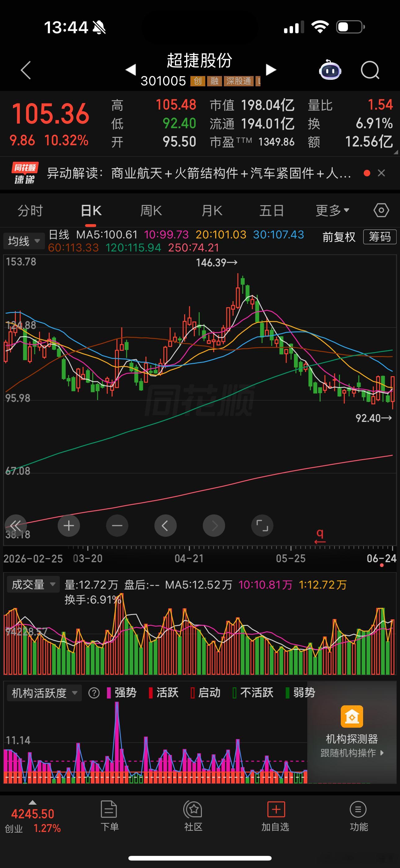The width and height of the screenshot is (400, 868).
Task: Open the search magnifier icon
Action: (x=370, y=70)
